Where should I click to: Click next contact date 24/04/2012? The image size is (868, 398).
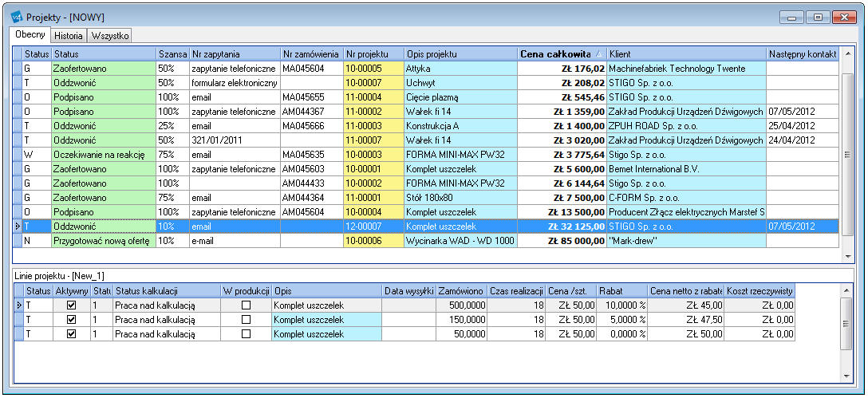(x=803, y=140)
